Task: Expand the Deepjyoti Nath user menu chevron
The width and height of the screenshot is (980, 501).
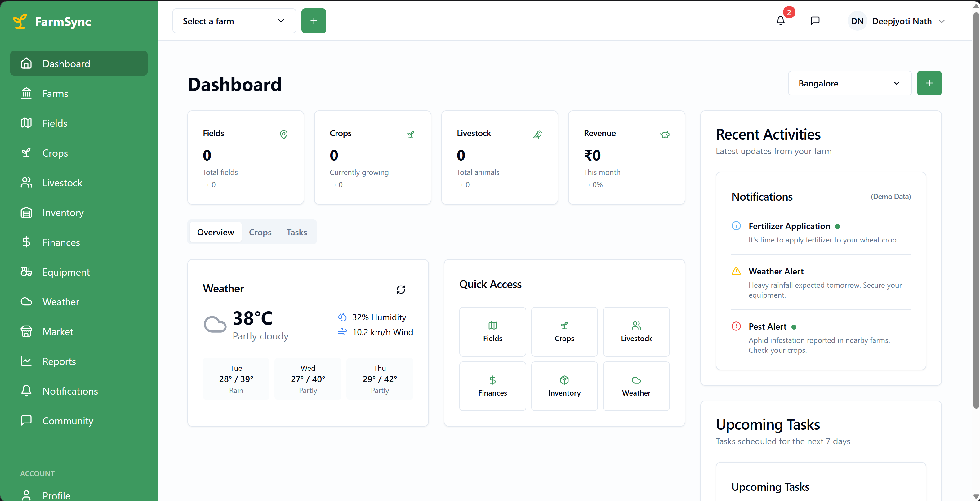Action: [942, 21]
